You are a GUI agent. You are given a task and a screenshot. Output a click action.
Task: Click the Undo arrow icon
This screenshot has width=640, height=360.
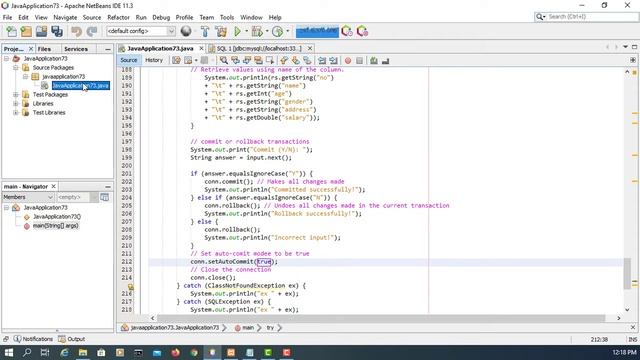coord(76,31)
